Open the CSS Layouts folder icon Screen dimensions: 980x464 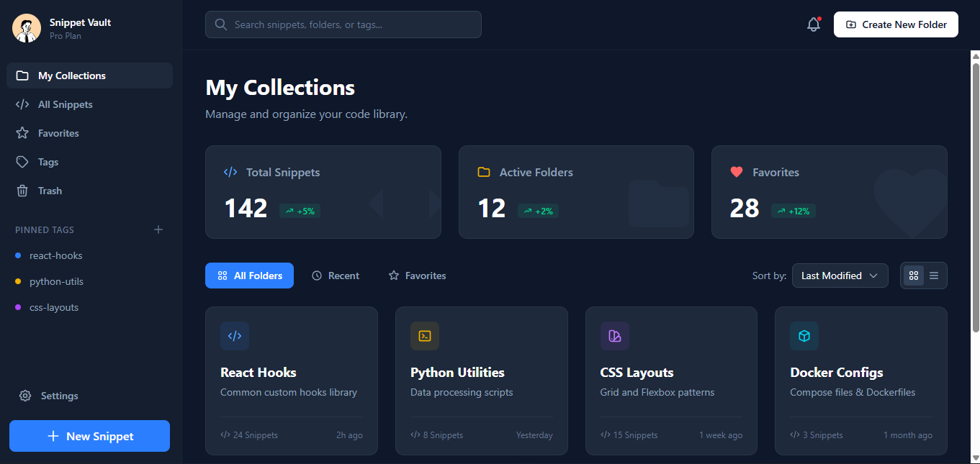pos(614,335)
